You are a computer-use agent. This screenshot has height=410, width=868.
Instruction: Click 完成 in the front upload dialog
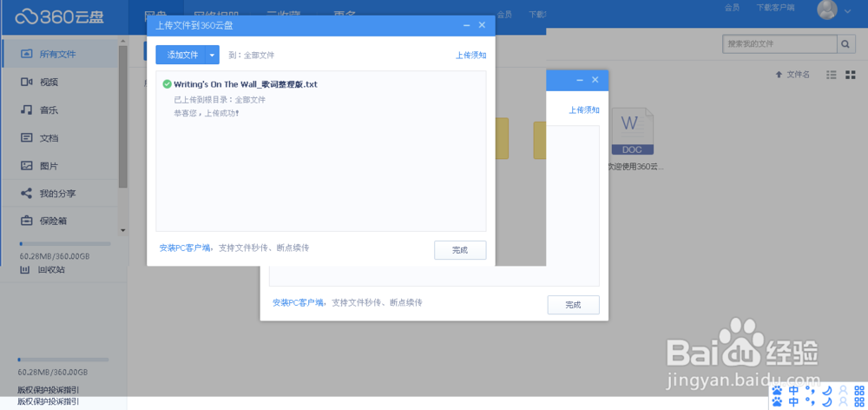click(460, 250)
